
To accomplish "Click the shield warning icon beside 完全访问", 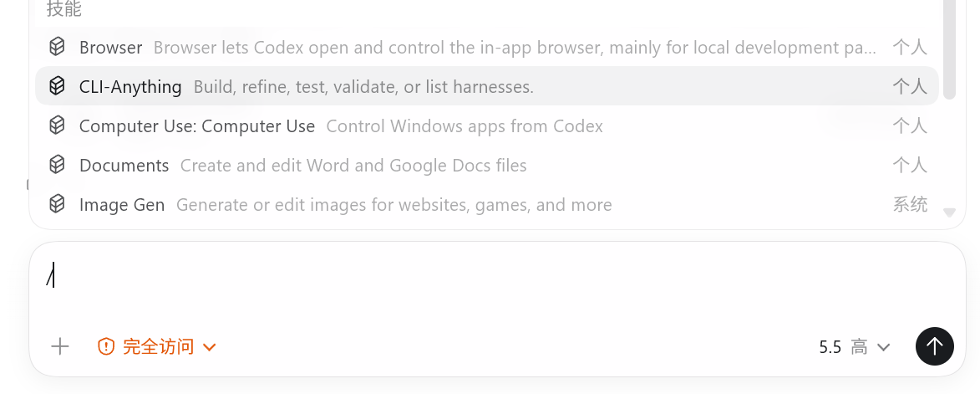I will [106, 345].
